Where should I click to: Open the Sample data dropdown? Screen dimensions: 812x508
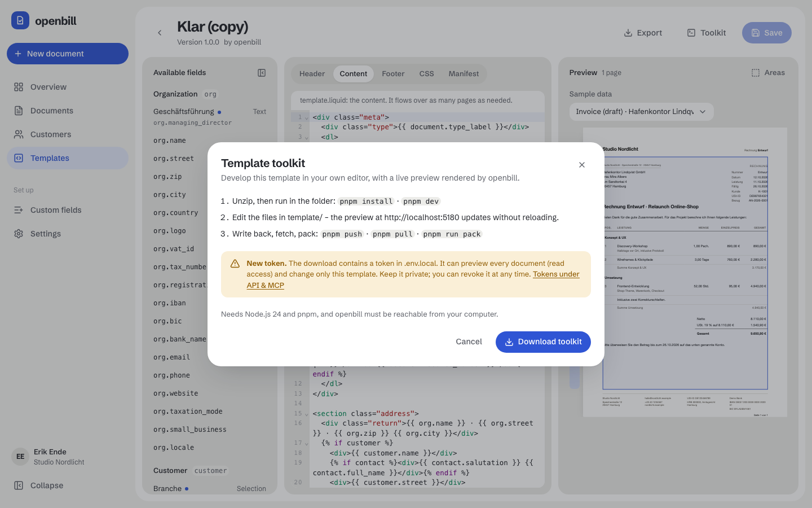642,112
